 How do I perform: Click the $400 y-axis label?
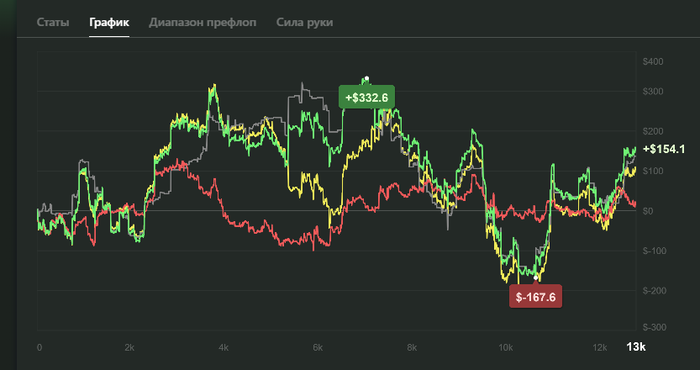(x=653, y=62)
